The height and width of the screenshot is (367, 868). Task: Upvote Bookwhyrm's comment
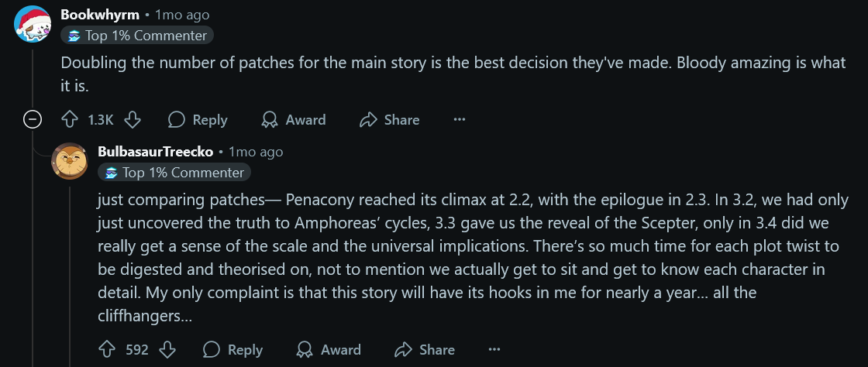(x=69, y=120)
